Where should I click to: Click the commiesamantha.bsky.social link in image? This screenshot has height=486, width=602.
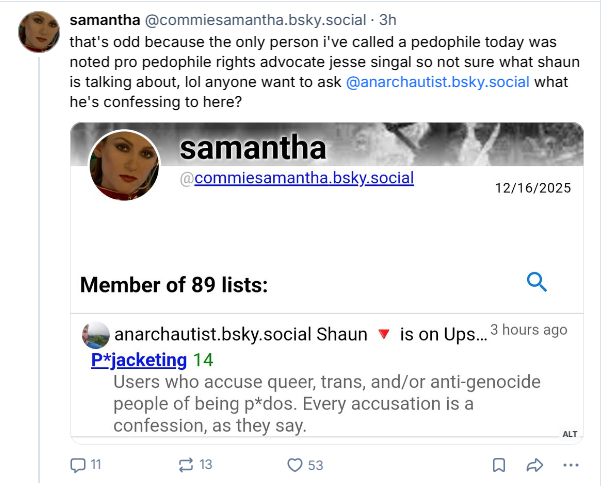304,178
